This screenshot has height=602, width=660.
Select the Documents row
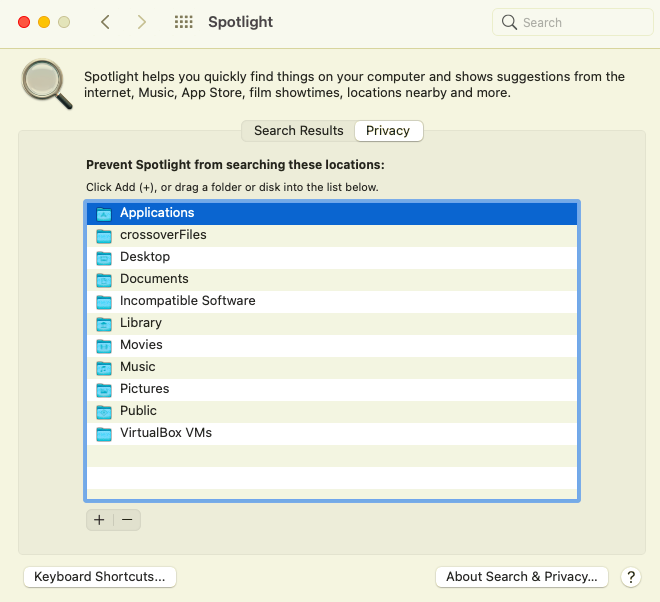coord(332,280)
